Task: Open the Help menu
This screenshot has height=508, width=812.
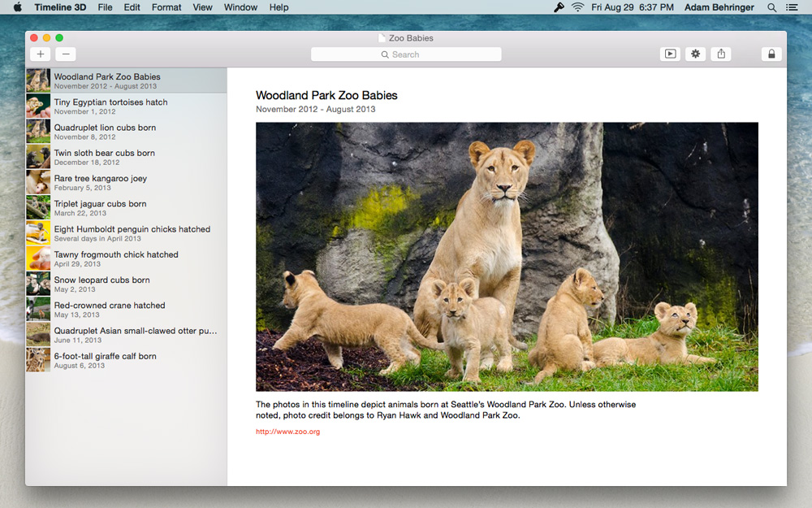Action: pos(279,7)
